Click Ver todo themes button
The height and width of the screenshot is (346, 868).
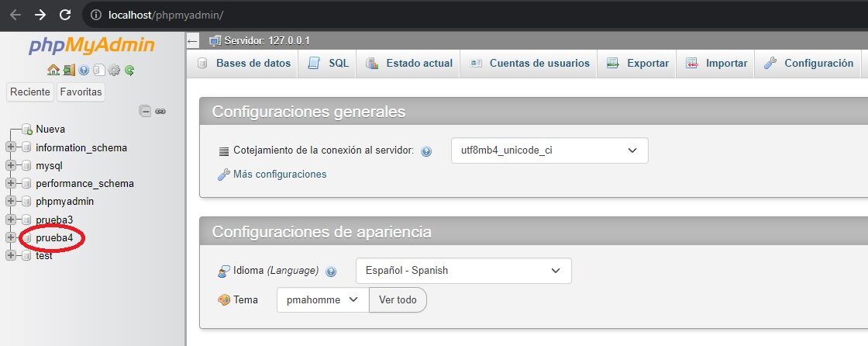tap(398, 300)
